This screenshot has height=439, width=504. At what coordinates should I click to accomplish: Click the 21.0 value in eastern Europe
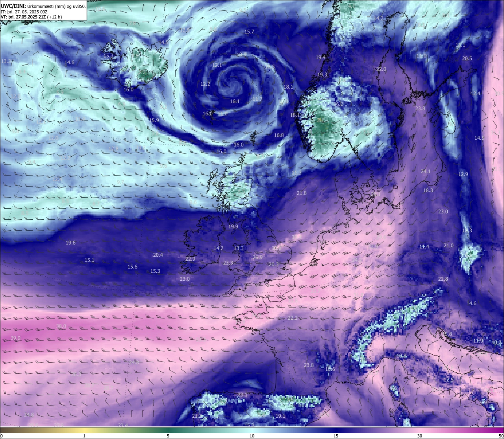(x=448, y=245)
